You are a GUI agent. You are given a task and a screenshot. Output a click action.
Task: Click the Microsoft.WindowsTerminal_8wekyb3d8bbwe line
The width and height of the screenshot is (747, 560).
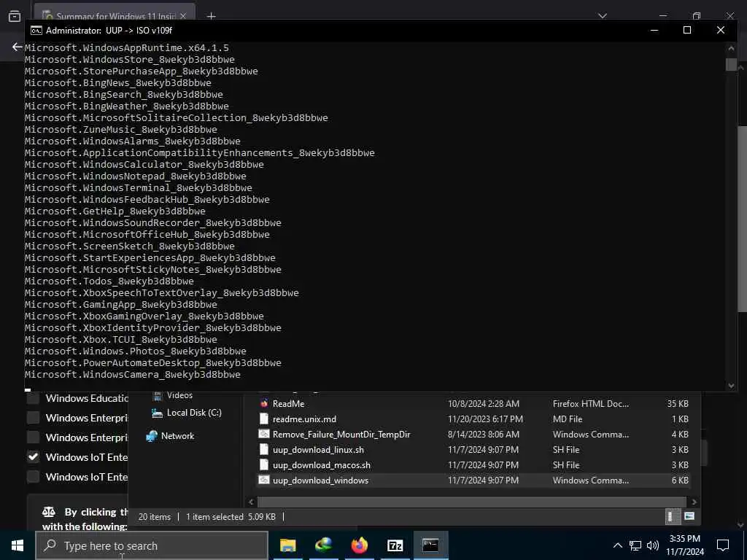click(x=138, y=187)
